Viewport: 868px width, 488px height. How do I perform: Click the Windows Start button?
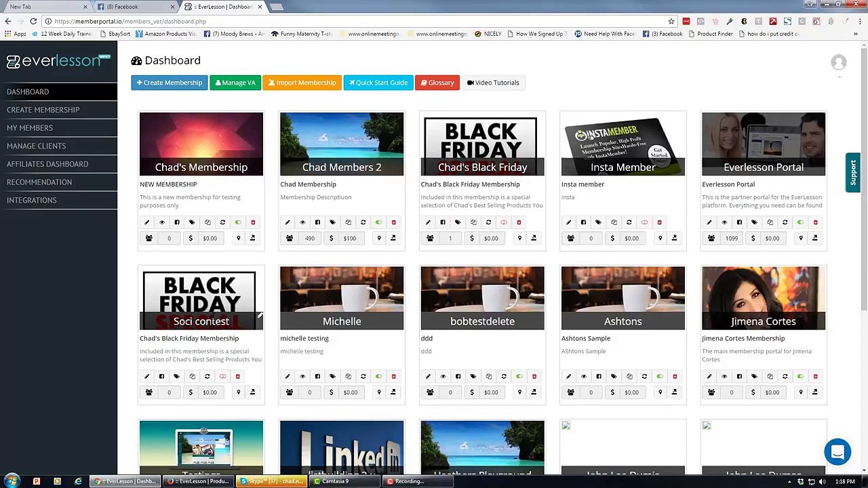(12, 481)
